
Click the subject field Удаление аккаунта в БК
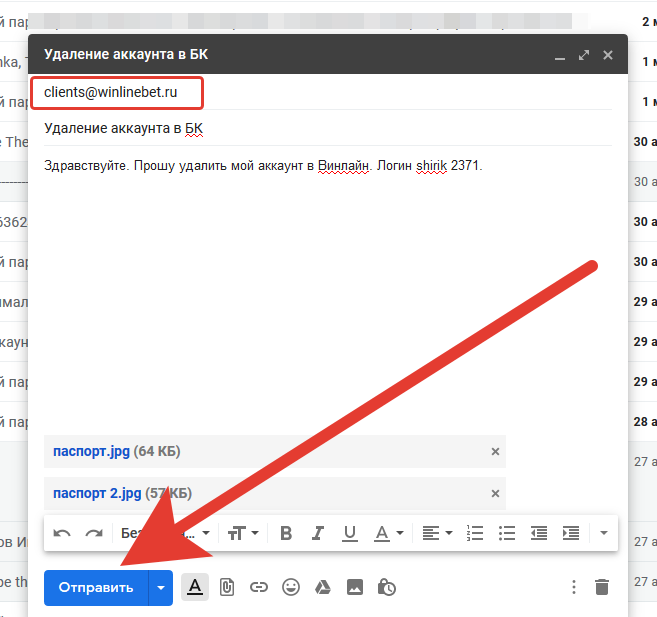pyautogui.click(x=328, y=128)
